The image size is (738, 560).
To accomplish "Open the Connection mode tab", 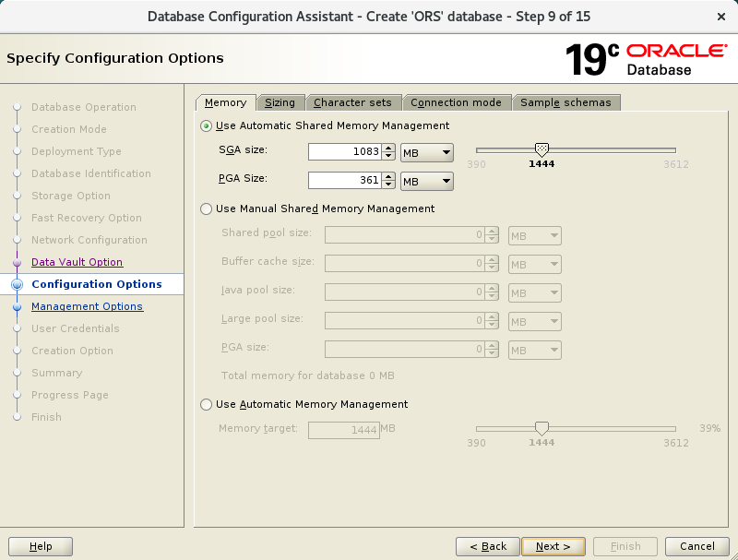I will pyautogui.click(x=456, y=102).
